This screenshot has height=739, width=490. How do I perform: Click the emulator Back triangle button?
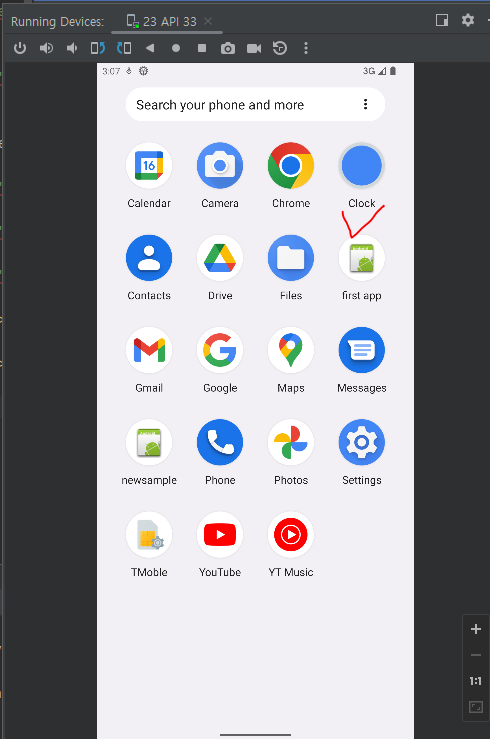150,48
